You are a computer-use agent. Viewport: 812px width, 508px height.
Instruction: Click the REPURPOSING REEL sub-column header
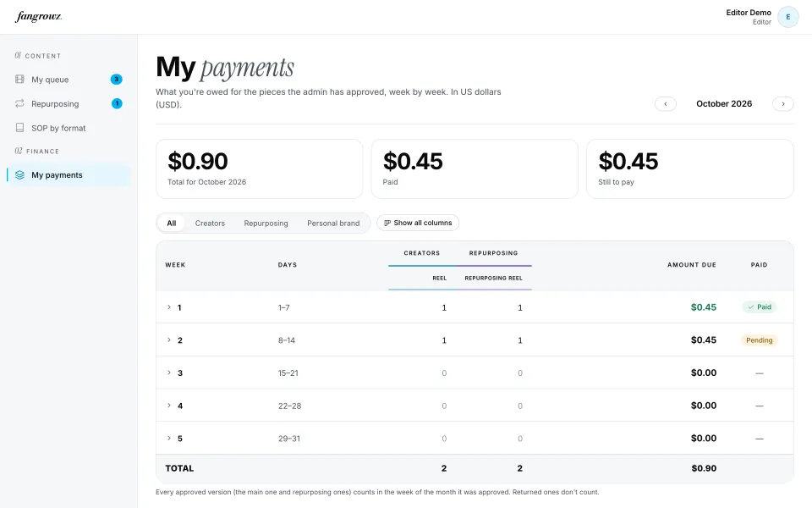tap(493, 279)
